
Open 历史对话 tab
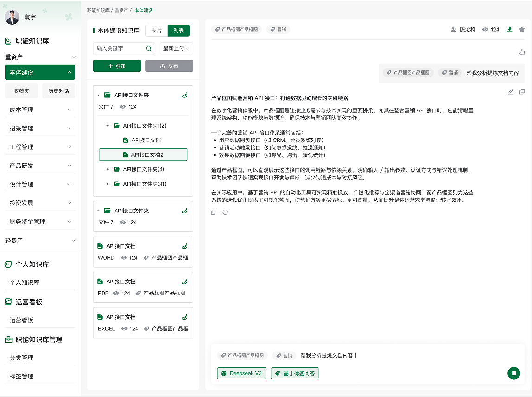click(x=58, y=91)
